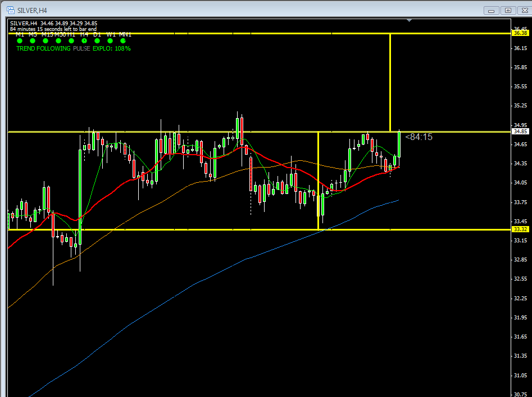Click the gray PULSE indicator label

click(82, 49)
